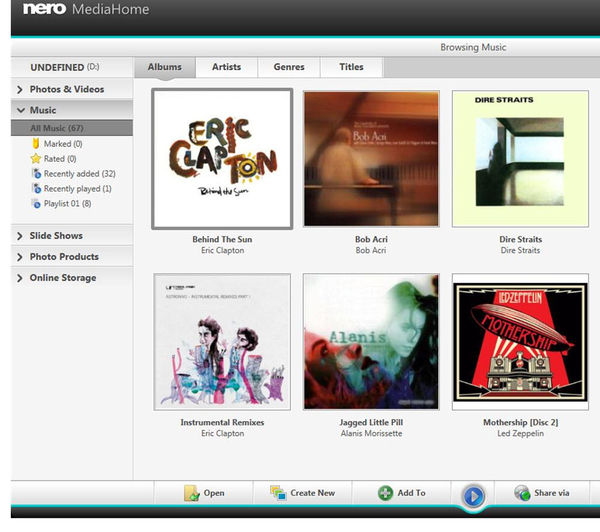The height and width of the screenshot is (532, 600).
Task: Select Rated (0) list entry
Action: [x=60, y=159]
